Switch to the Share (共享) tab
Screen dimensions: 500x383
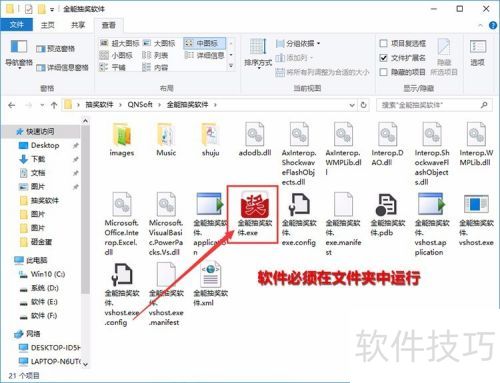tap(78, 25)
